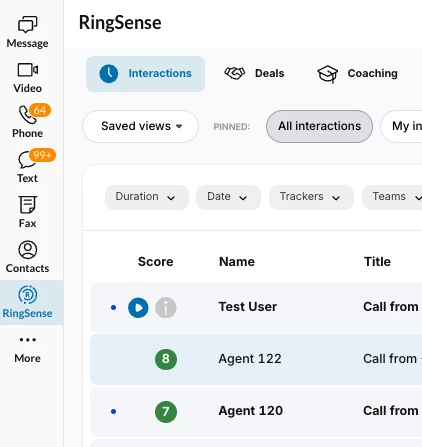Select the RingSense sidebar icon
422x447 pixels.
coord(27,295)
